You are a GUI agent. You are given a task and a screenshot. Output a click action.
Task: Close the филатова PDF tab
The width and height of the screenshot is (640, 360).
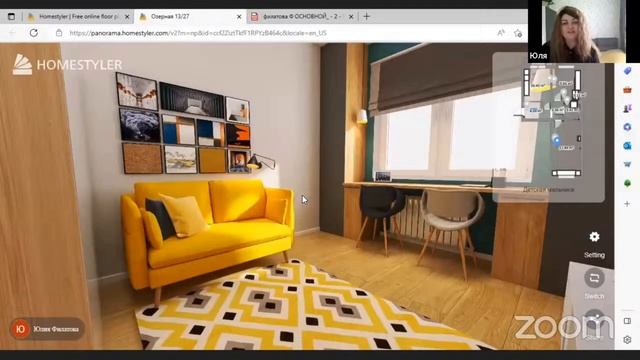click(351, 17)
